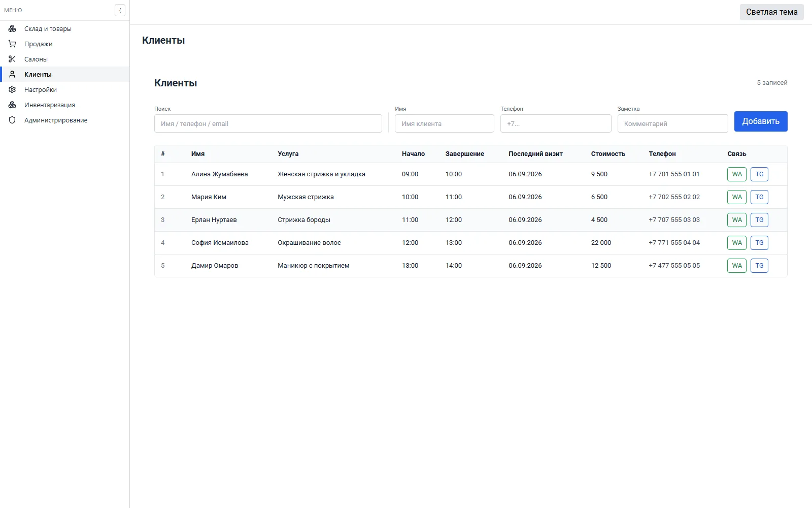Click the shopping cart icon for Продажи
812x508 pixels.
12,44
